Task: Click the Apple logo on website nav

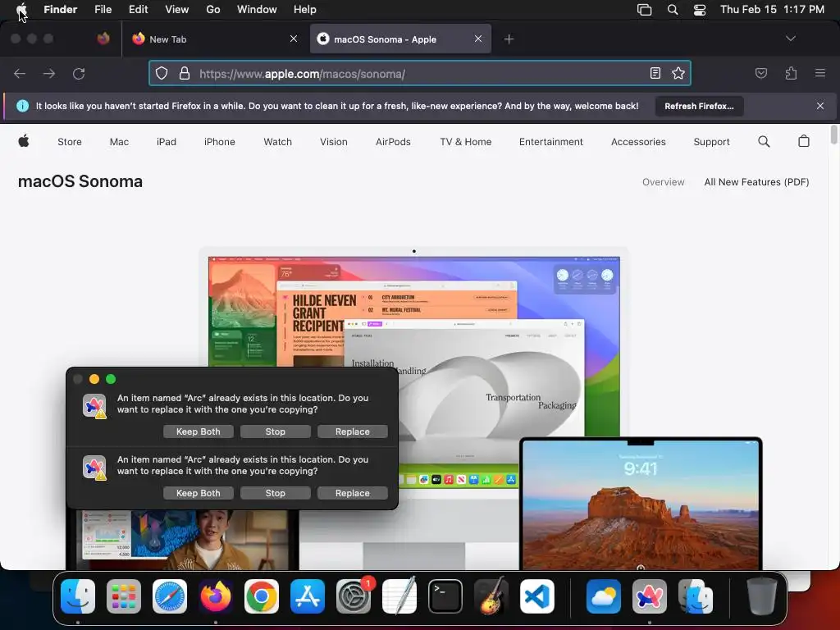Action: coord(24,141)
